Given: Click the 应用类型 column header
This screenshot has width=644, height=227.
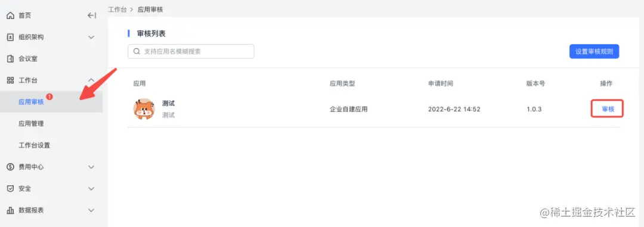Looking at the screenshot, I should click(342, 84).
